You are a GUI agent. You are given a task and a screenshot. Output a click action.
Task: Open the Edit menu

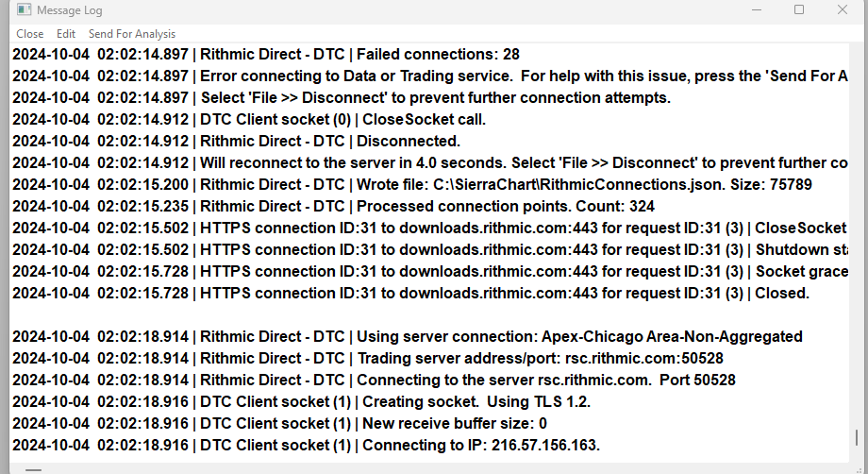pyautogui.click(x=66, y=34)
